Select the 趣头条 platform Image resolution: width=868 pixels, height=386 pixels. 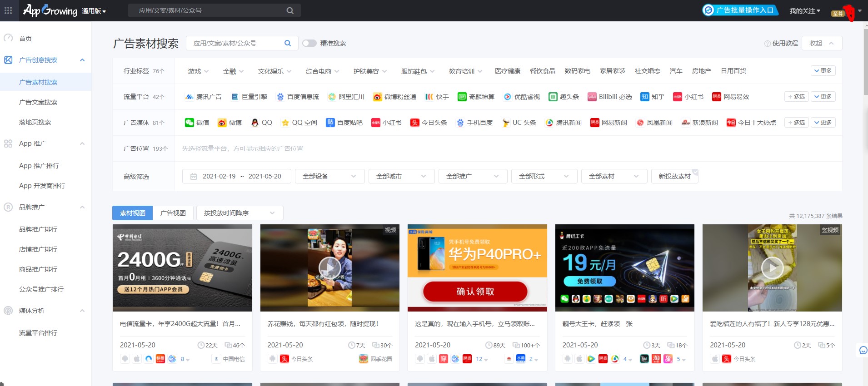[x=564, y=97]
